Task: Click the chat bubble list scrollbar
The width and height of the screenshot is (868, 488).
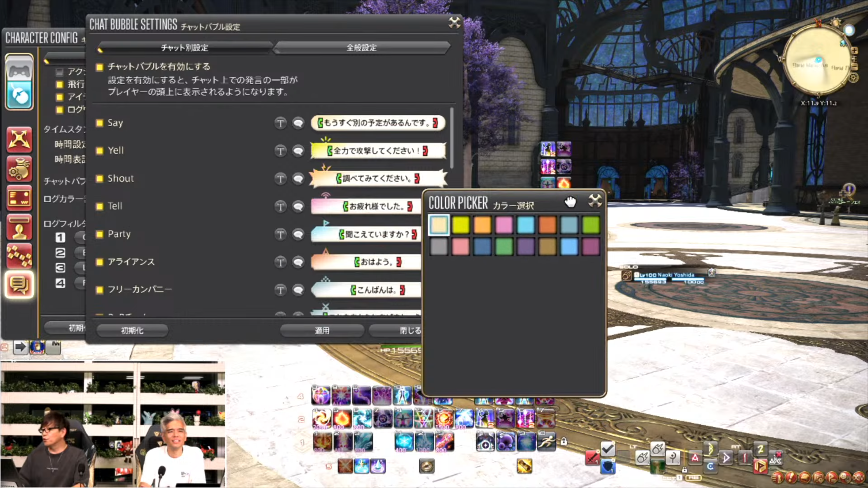Action: click(452, 138)
